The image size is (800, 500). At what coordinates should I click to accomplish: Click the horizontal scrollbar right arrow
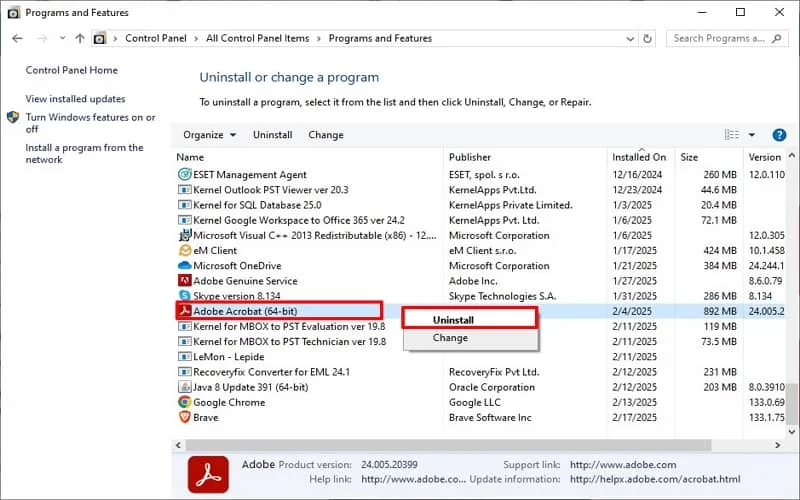778,445
